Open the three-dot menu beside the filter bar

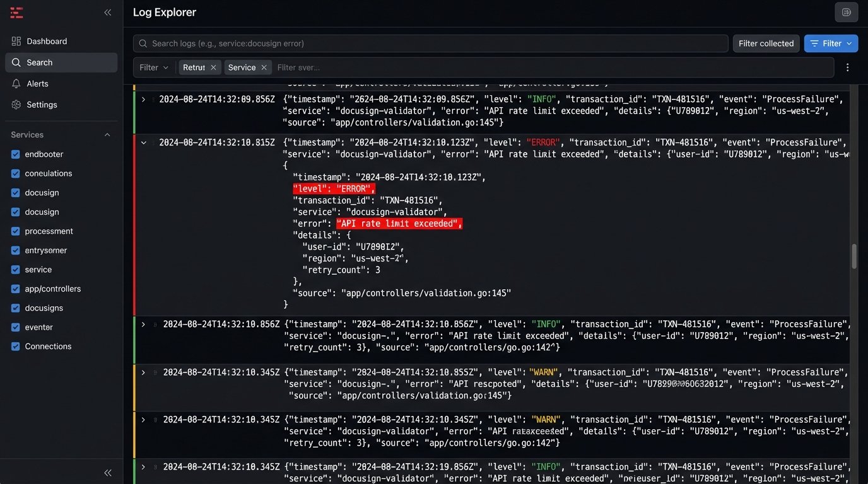(x=848, y=67)
